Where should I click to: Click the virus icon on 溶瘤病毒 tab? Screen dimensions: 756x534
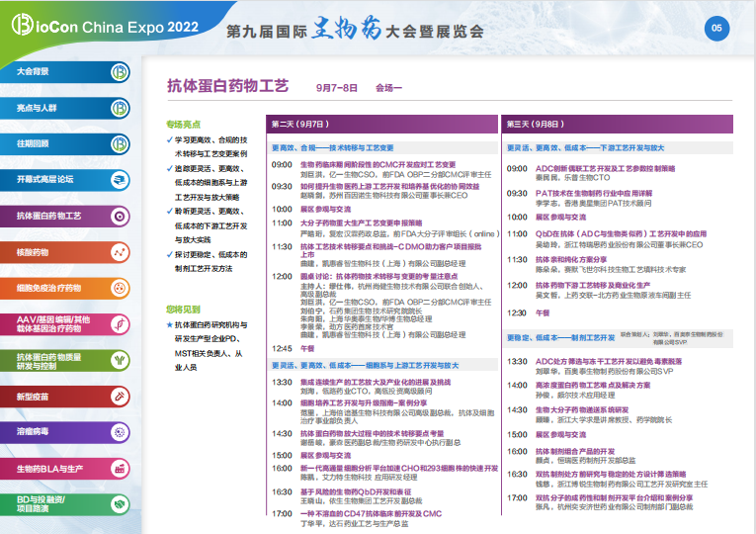(120, 432)
